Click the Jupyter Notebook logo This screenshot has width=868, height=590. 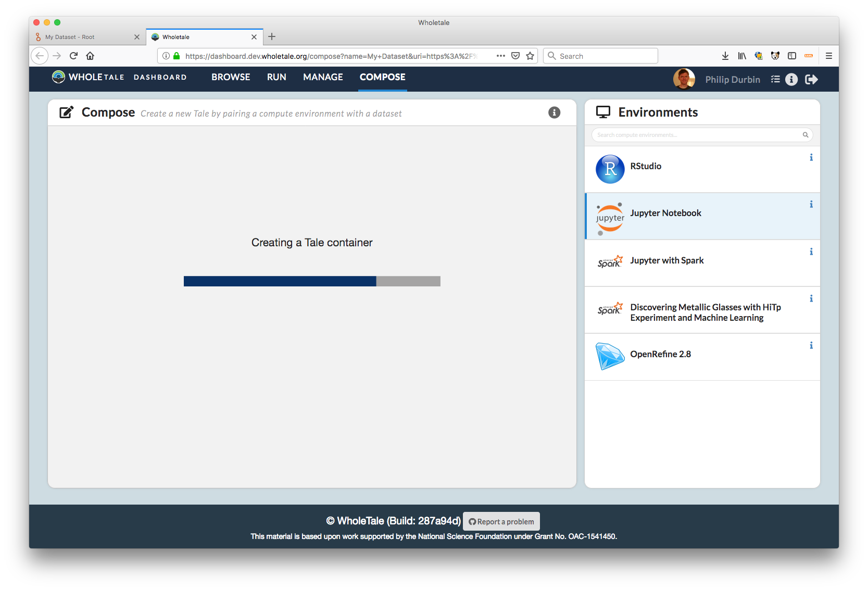(610, 218)
